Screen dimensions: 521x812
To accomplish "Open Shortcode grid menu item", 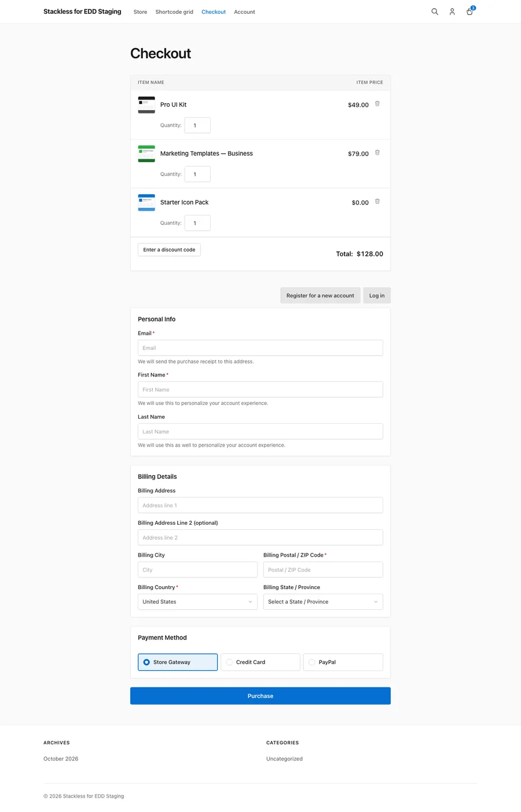I will click(174, 12).
